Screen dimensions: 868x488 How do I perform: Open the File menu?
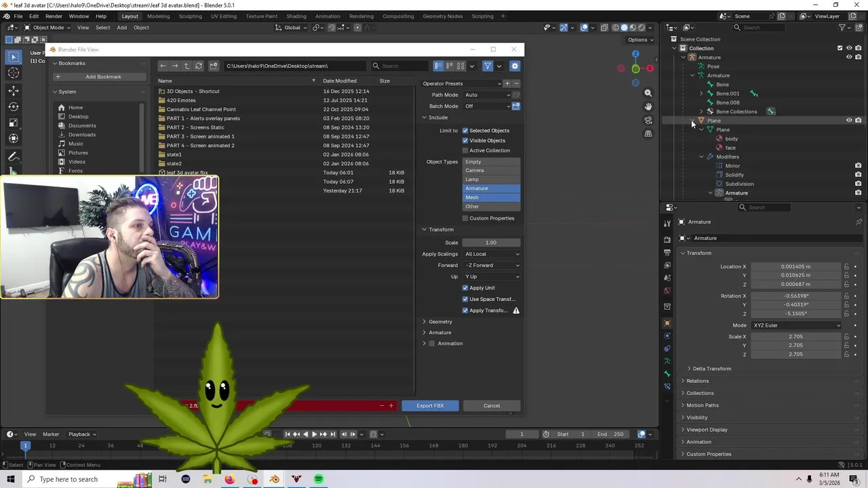click(18, 16)
